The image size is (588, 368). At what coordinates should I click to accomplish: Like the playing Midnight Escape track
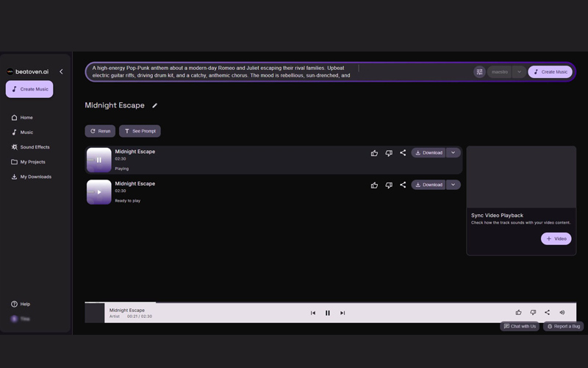[374, 153]
